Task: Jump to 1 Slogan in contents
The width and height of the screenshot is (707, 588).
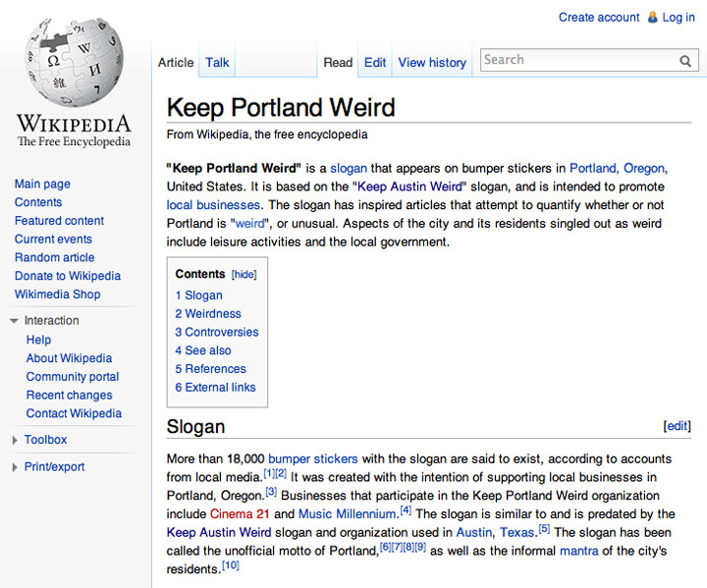Action: [x=198, y=295]
